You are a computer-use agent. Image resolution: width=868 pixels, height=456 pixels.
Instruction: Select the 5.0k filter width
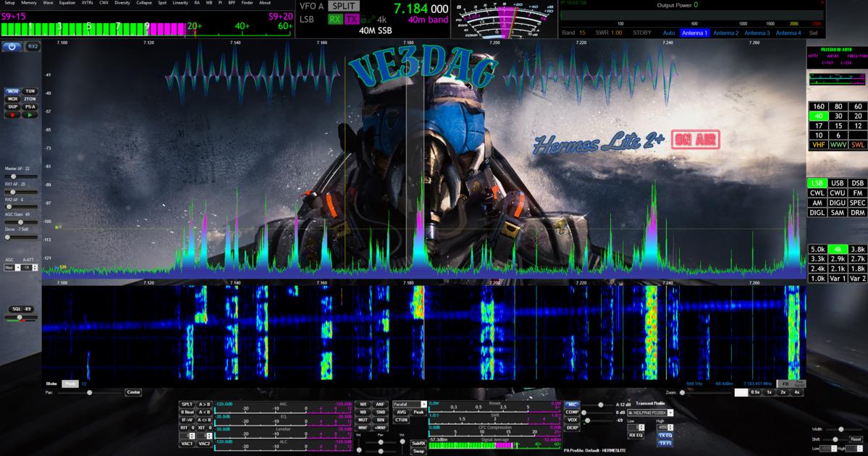[818, 249]
